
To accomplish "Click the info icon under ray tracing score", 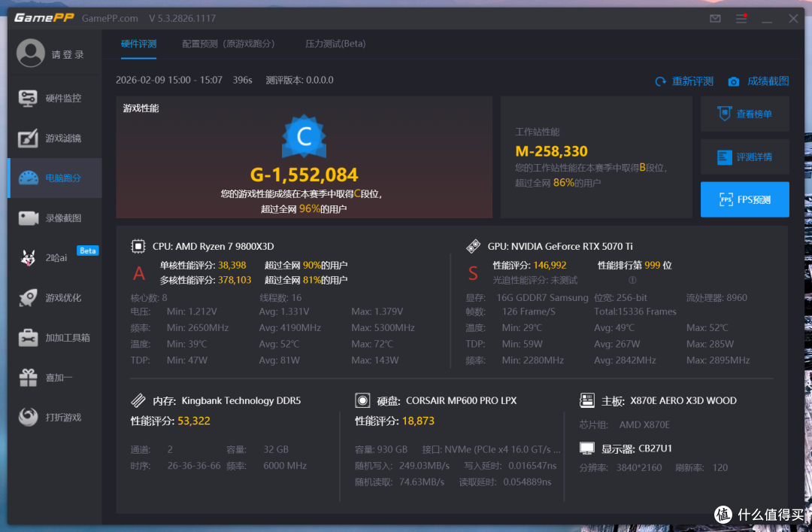I will pos(632,280).
